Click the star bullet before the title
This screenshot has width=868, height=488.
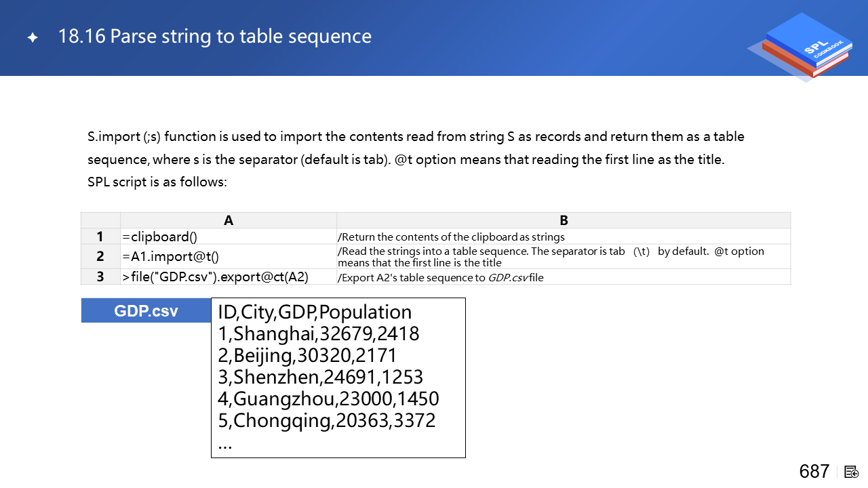tap(33, 38)
